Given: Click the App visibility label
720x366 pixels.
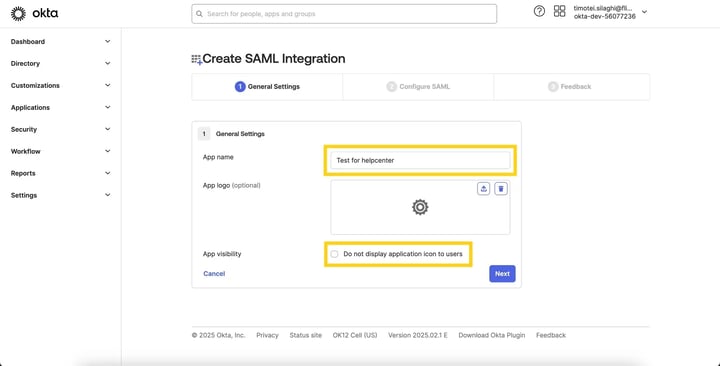Looking at the screenshot, I should point(222,254).
